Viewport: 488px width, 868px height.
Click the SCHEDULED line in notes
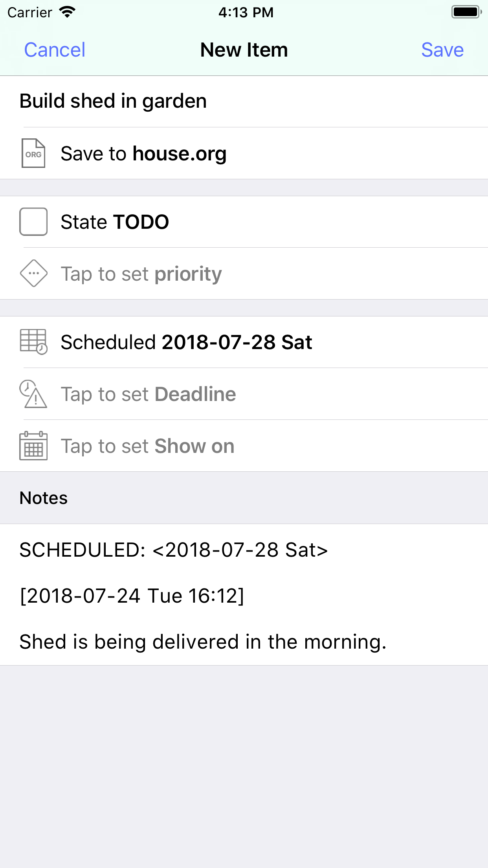173,550
